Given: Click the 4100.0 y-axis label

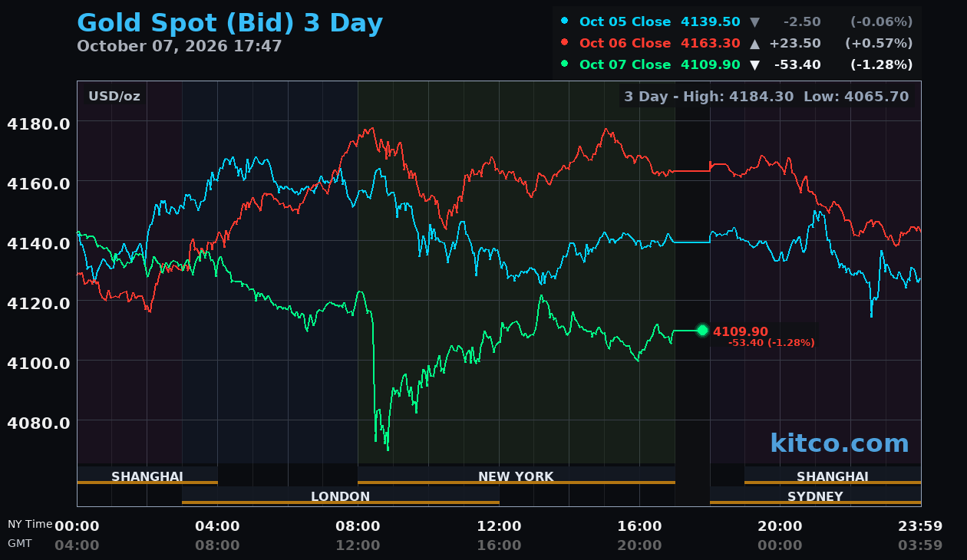Looking at the screenshot, I should 38,363.
